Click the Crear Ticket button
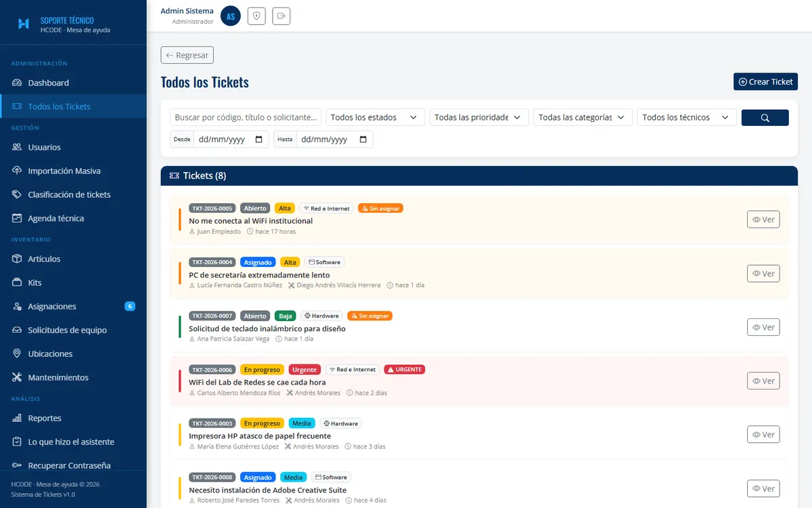The height and width of the screenshot is (508, 812). 765,81
